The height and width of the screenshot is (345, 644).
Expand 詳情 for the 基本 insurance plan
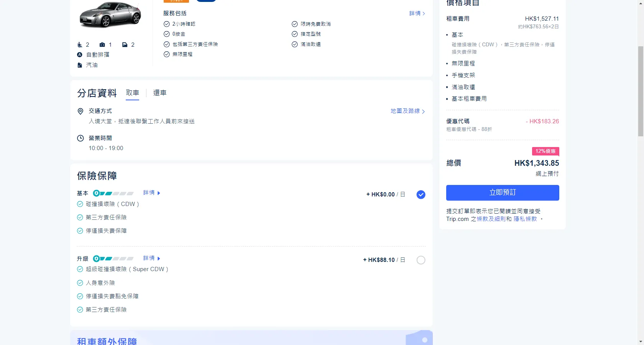[x=151, y=193]
